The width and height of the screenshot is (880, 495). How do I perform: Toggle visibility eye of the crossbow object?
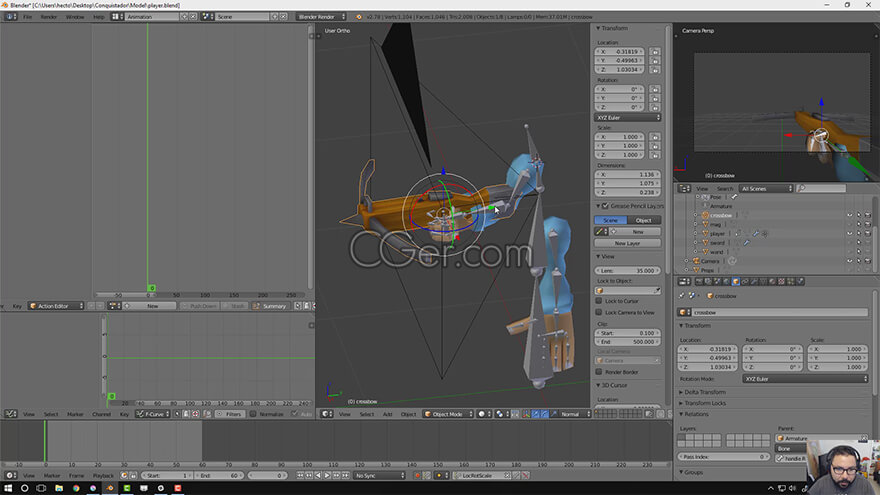[x=850, y=216]
